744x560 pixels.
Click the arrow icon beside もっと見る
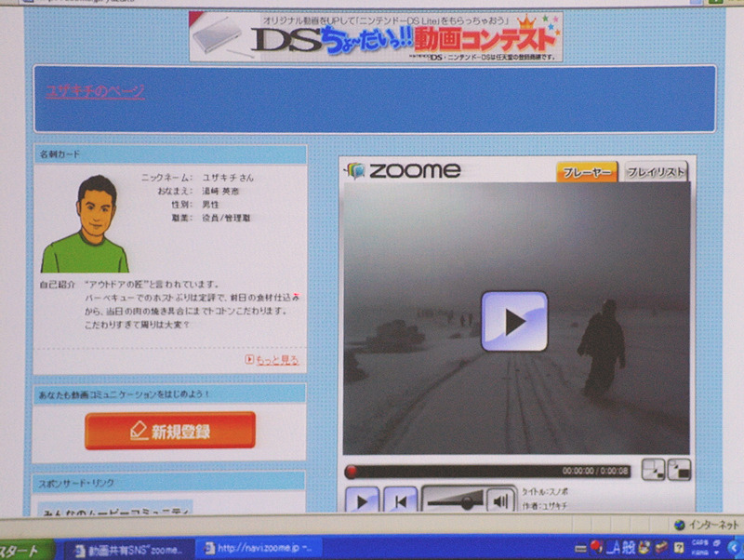pos(249,359)
